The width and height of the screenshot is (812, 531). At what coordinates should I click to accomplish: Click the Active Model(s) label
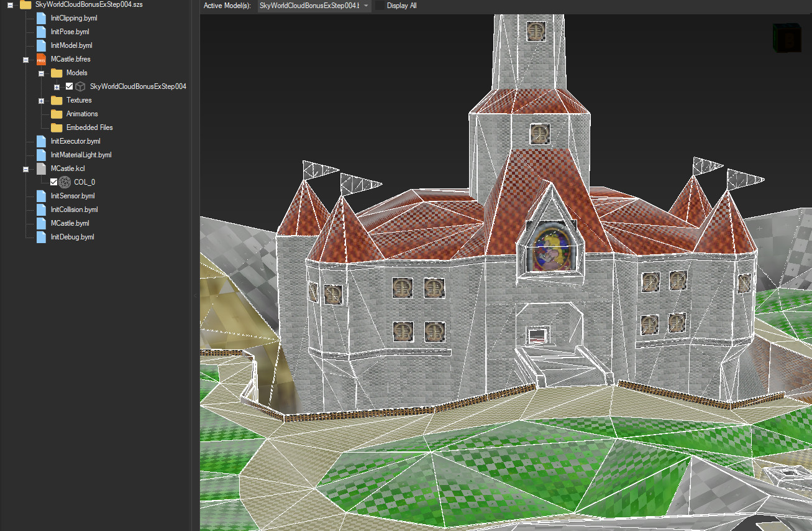point(227,6)
